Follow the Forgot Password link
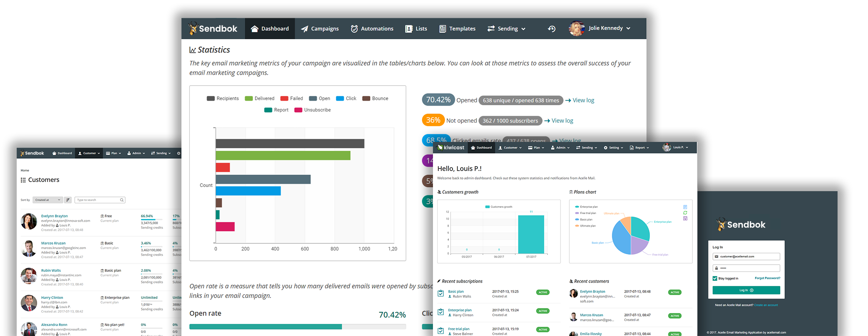Image resolution: width=868 pixels, height=336 pixels. tap(767, 278)
